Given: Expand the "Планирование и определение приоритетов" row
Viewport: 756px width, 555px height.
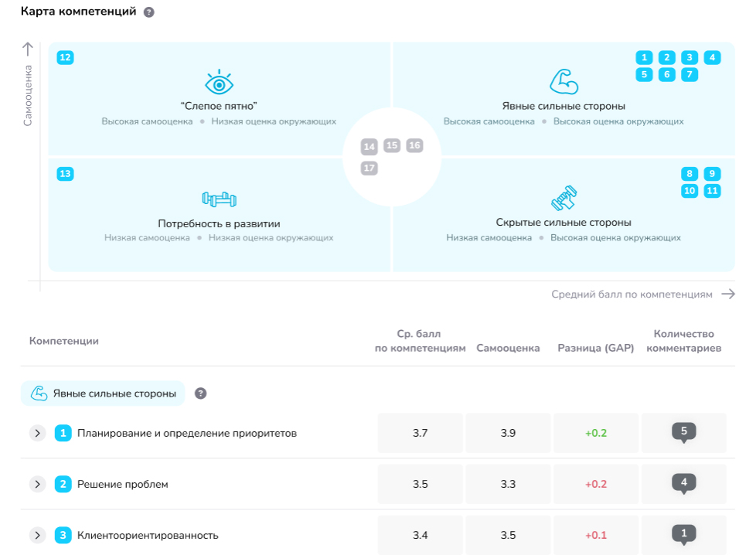Looking at the screenshot, I should point(38,433).
